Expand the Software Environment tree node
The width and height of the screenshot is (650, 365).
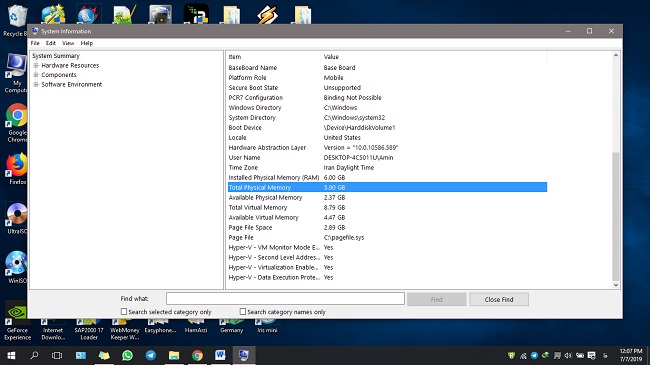coord(36,85)
